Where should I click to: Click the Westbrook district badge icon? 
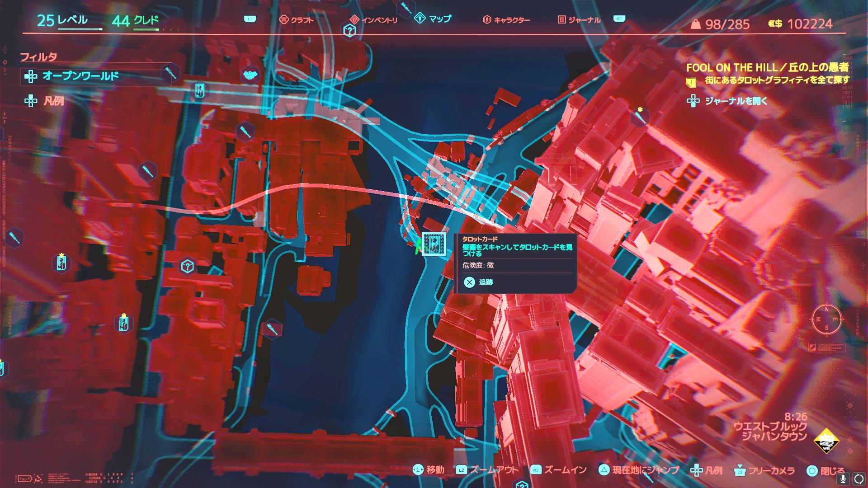[826, 441]
